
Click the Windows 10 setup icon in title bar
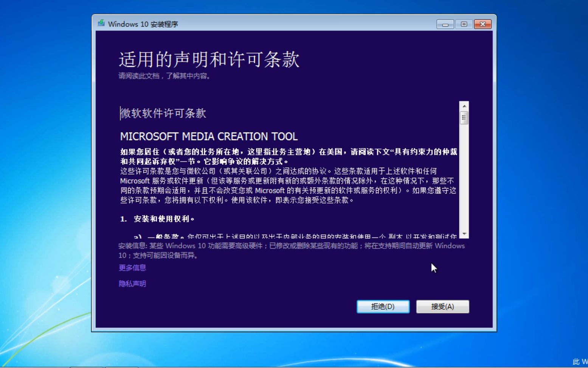point(102,23)
